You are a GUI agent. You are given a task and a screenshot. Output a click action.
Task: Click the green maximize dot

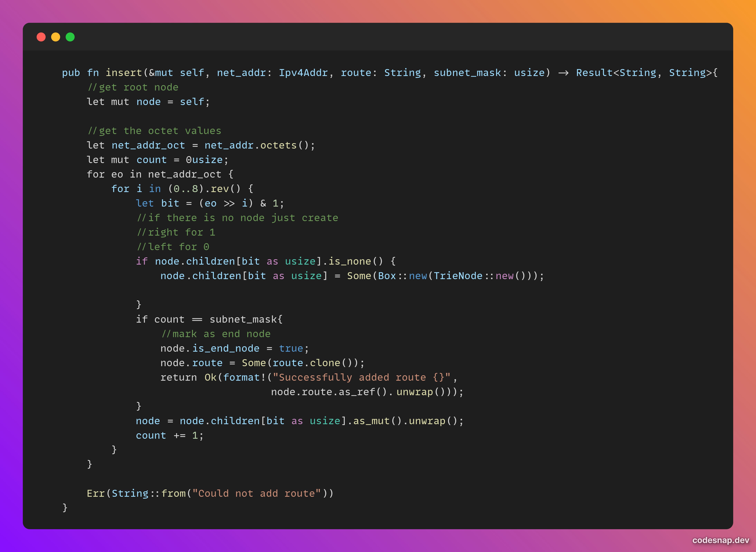pyautogui.click(x=70, y=37)
